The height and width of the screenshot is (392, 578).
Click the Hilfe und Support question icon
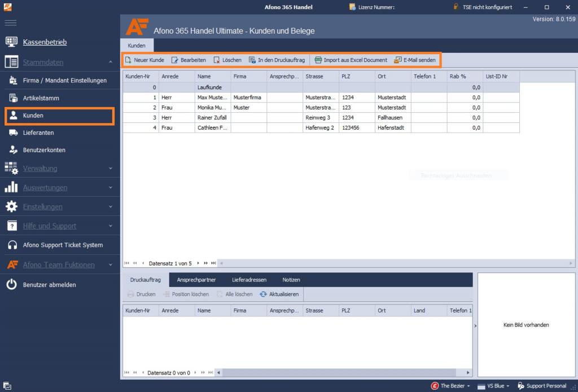[x=12, y=226]
